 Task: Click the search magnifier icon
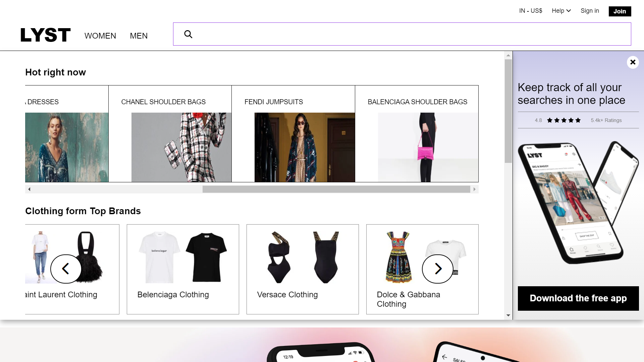coord(188,34)
